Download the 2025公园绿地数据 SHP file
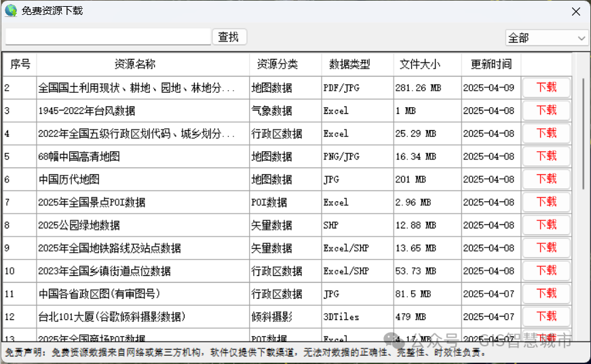The width and height of the screenshot is (591, 364). point(546,225)
